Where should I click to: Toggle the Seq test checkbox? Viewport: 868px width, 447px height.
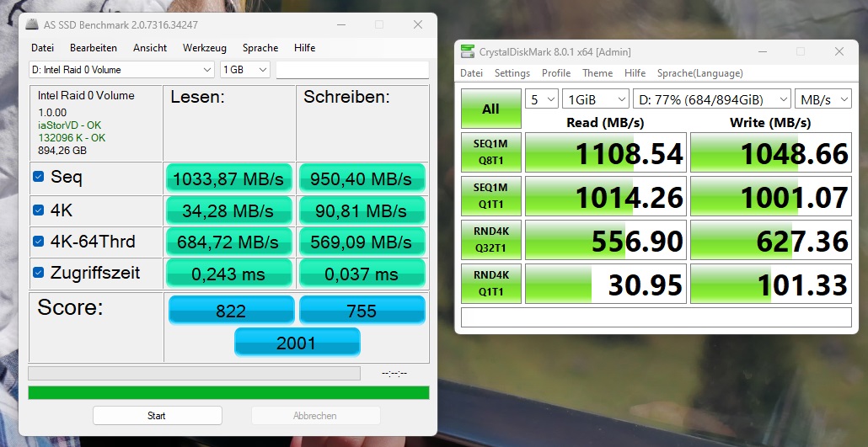38,177
